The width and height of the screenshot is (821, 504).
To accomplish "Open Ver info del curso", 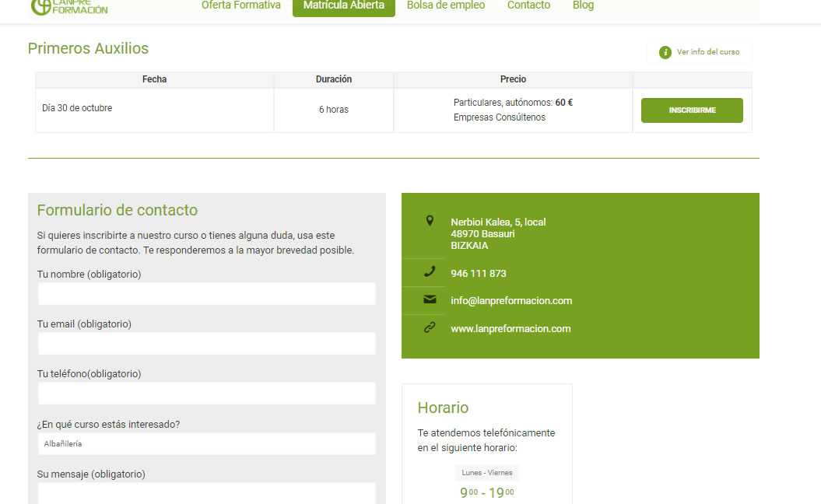I will point(699,52).
